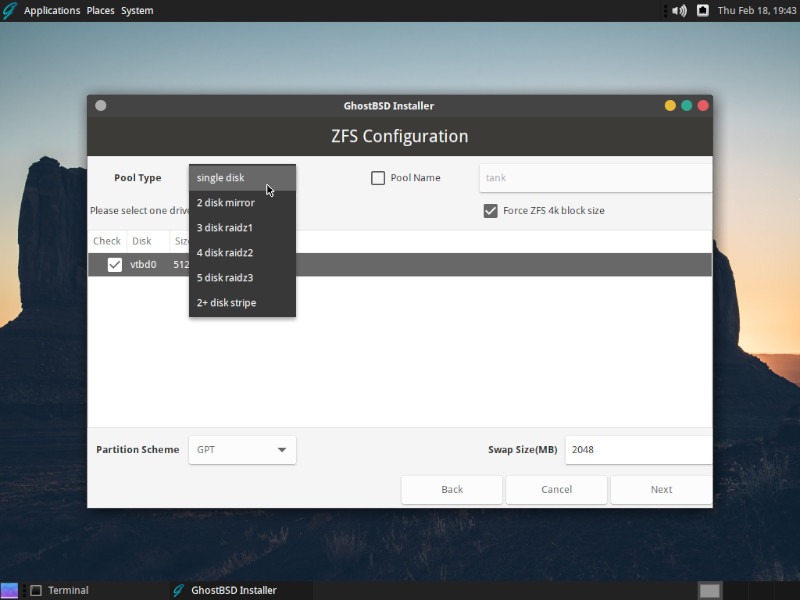Viewport: 800px width, 600px height.
Task: Uncheck the vtbd0 disk selection
Action: 114,264
